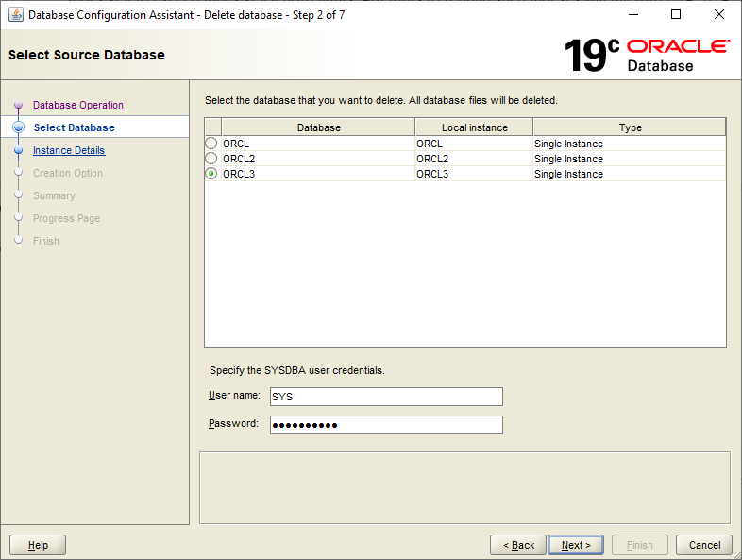
Task: Select the ORCL2 database radio button
Action: tap(211, 158)
